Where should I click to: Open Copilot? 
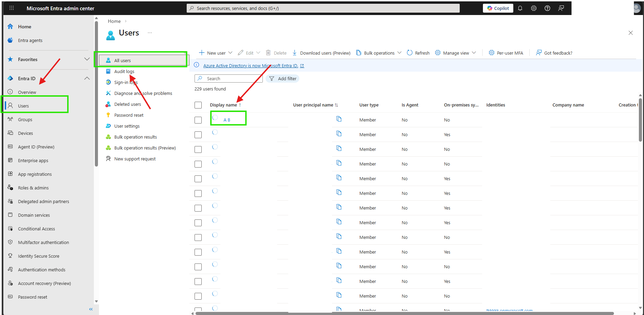(498, 8)
